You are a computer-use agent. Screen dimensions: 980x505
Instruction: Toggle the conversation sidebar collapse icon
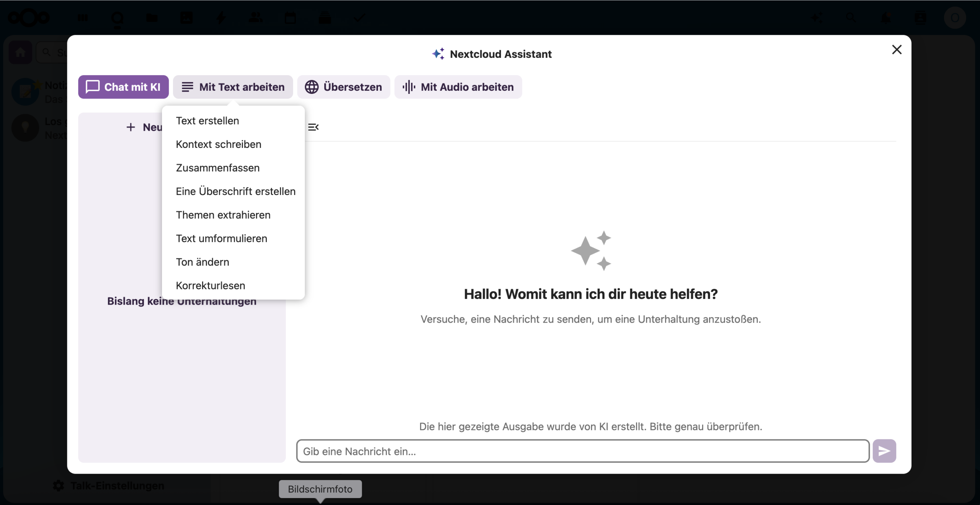313,127
